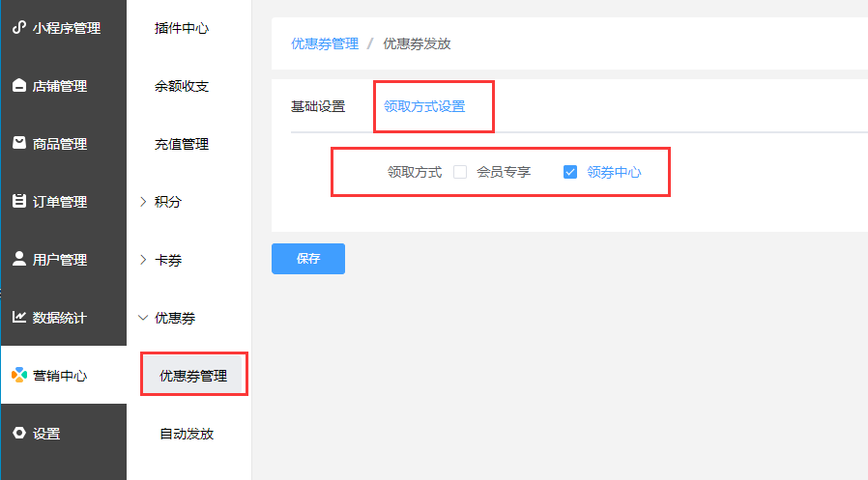Open 自动发放 submenu item
The image size is (868, 480).
point(188,434)
